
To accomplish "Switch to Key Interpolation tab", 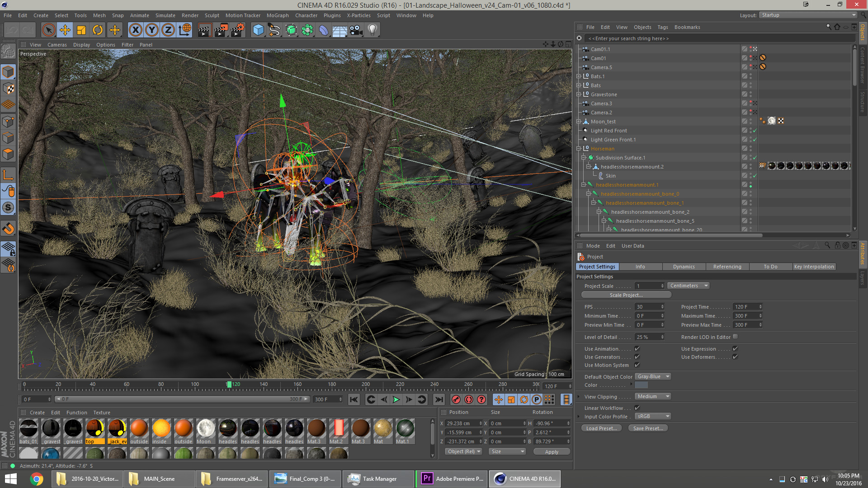I will pos(814,267).
